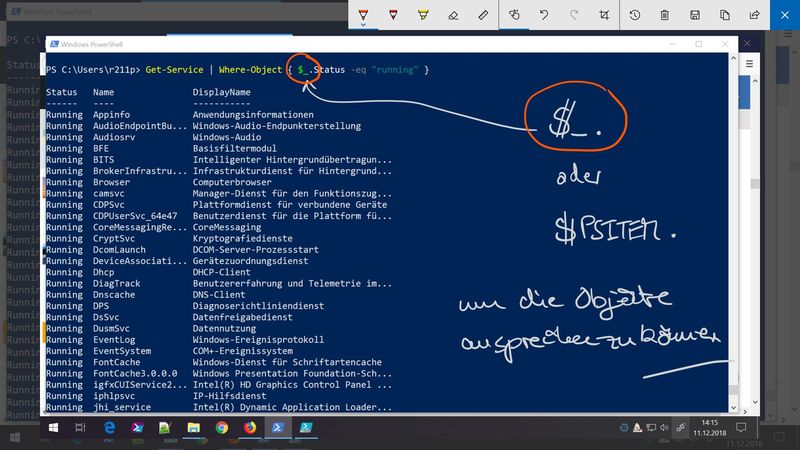
Task: Toggle touch writing mode
Action: click(x=514, y=15)
